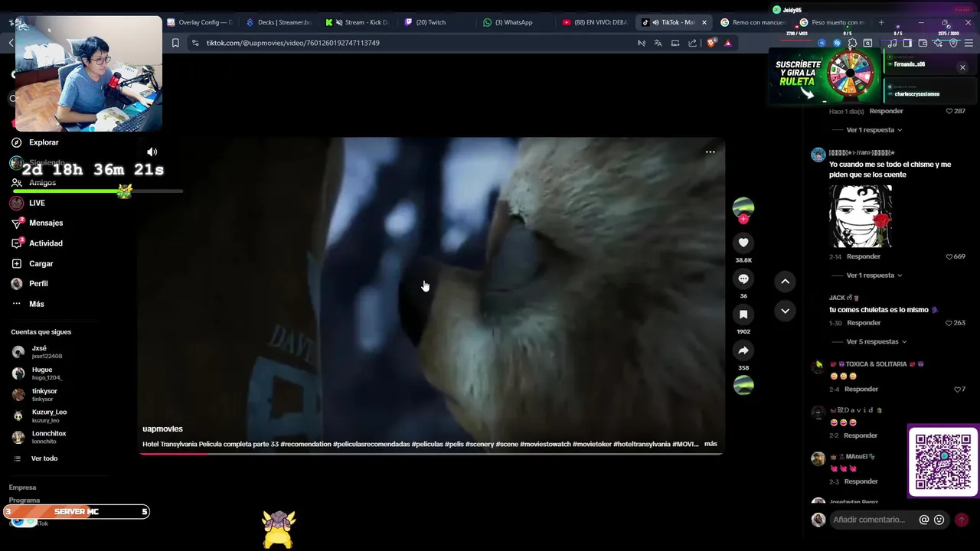Screen dimensions: 980x551
Task: Reply to TOXICA & SOLITARIA comment
Action: point(861,390)
